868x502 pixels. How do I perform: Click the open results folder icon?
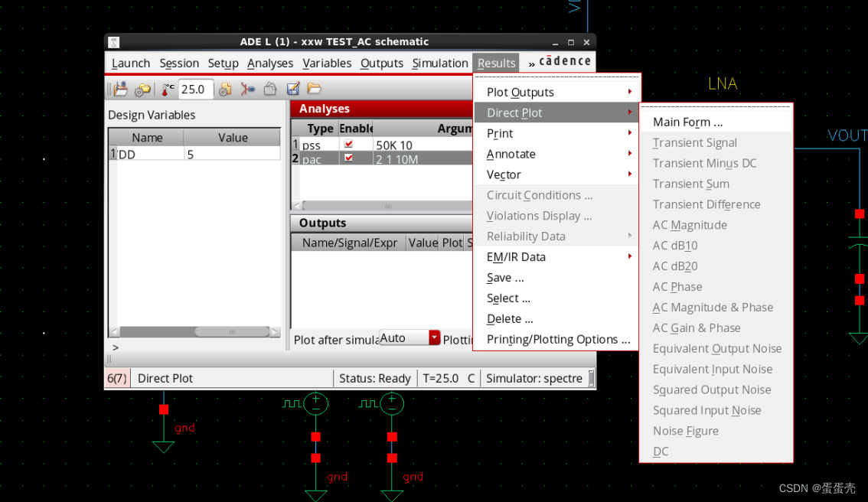(x=314, y=88)
